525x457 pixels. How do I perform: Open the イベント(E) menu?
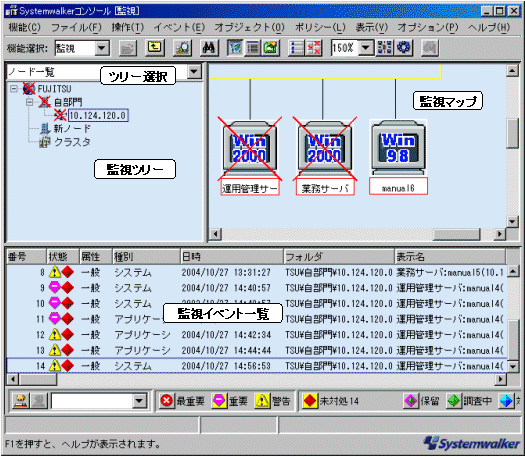pos(179,27)
